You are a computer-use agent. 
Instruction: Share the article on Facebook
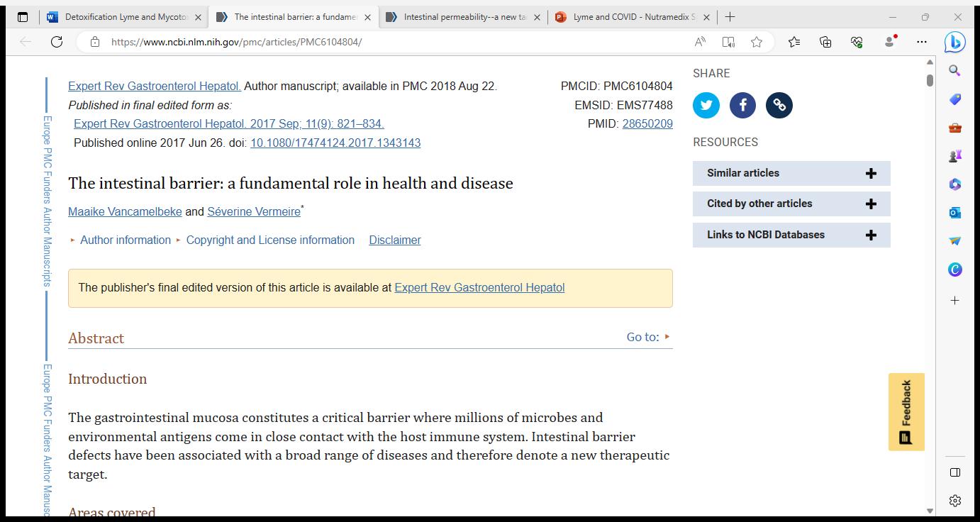pos(742,106)
